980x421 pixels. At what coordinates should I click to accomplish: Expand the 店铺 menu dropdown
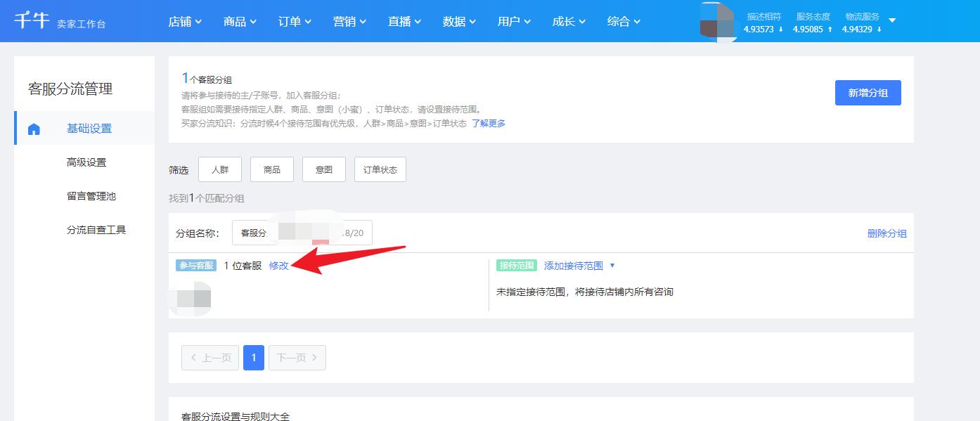185,21
